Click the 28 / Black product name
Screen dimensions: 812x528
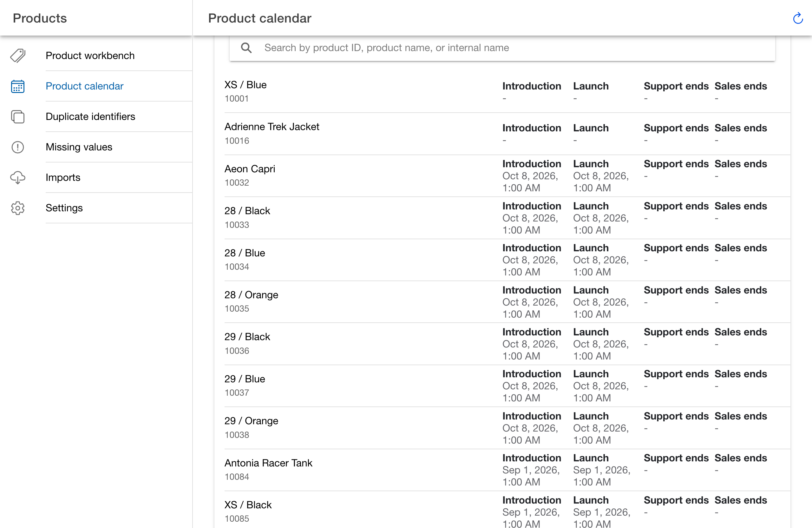click(247, 211)
